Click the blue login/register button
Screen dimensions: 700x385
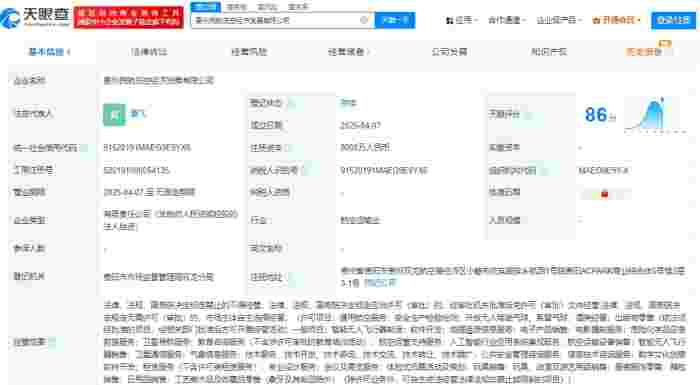[673, 20]
